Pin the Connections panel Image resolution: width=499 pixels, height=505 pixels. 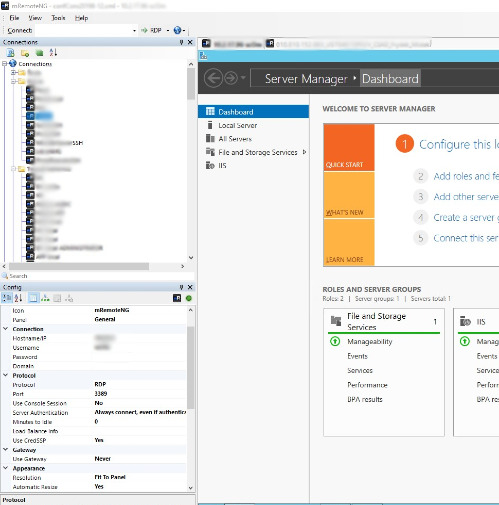click(181, 42)
